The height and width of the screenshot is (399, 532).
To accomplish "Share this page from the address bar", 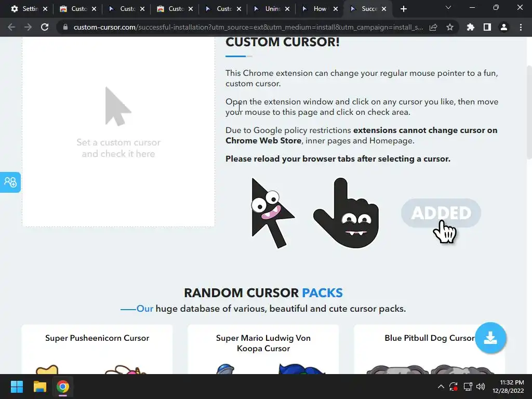I will [x=433, y=27].
